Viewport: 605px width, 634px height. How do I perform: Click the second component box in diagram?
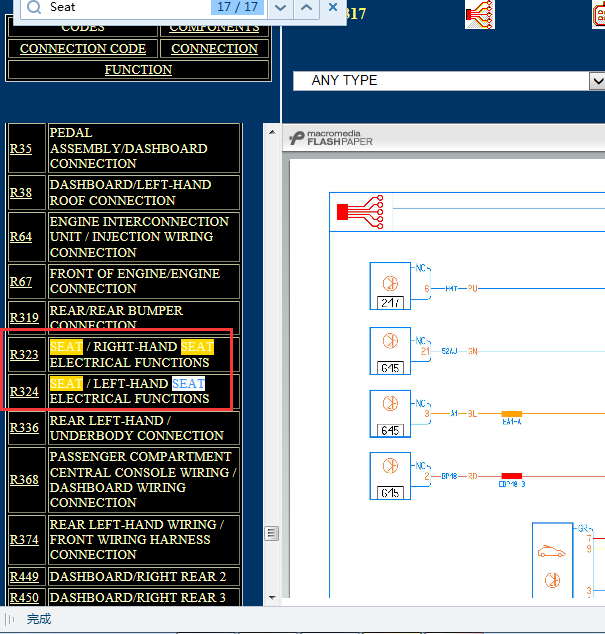[x=390, y=351]
